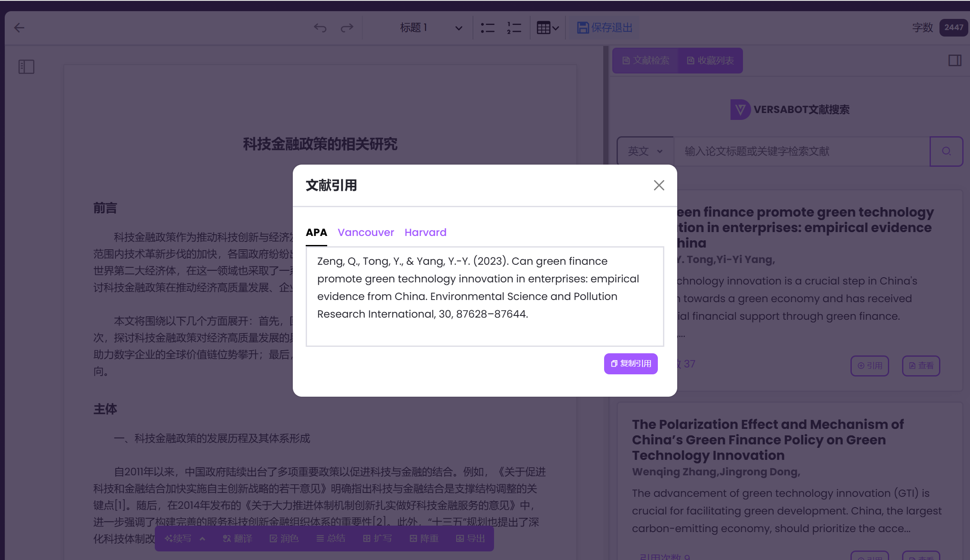Expand the 英文 language selector
This screenshot has width=970, height=560.
tap(645, 151)
